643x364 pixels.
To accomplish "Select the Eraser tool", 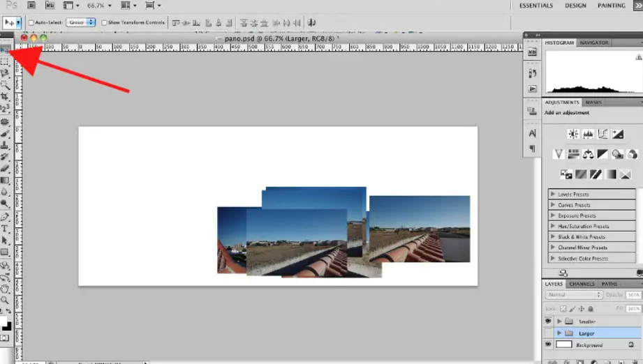I will [x=4, y=168].
